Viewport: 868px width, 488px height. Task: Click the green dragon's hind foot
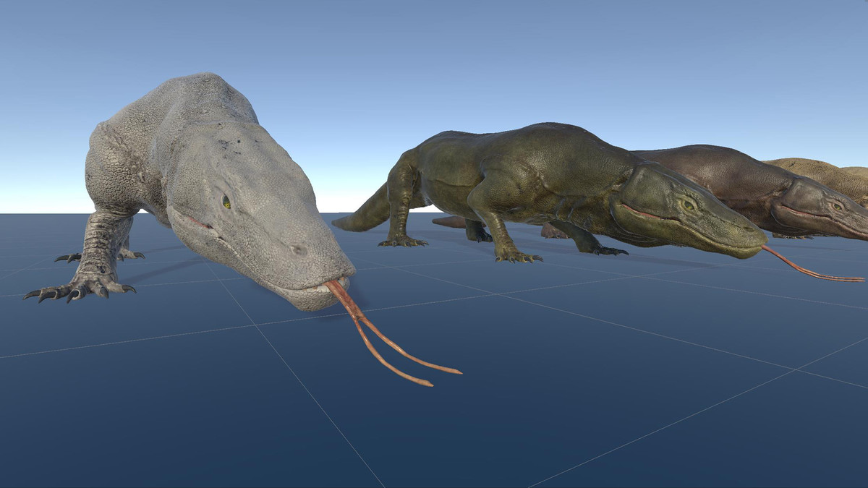tap(401, 241)
